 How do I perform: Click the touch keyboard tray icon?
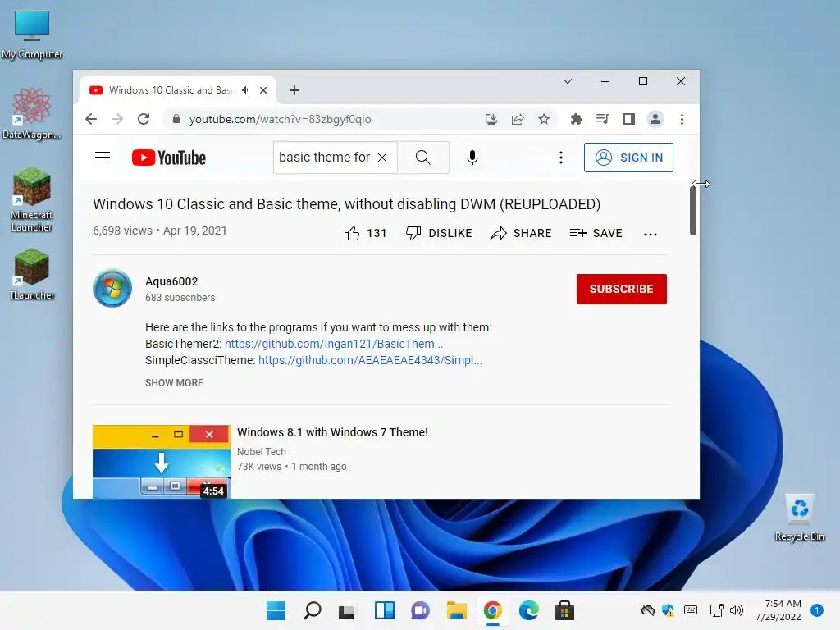click(691, 610)
